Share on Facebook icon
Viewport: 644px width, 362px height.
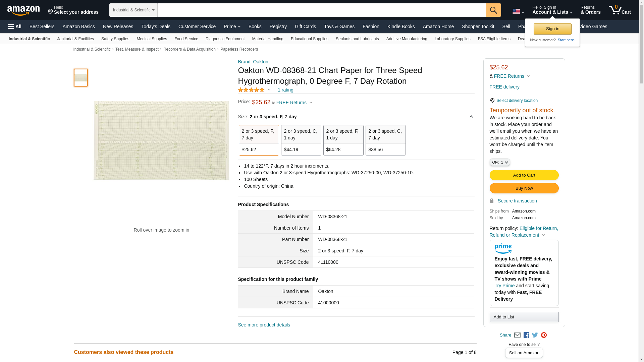526,335
